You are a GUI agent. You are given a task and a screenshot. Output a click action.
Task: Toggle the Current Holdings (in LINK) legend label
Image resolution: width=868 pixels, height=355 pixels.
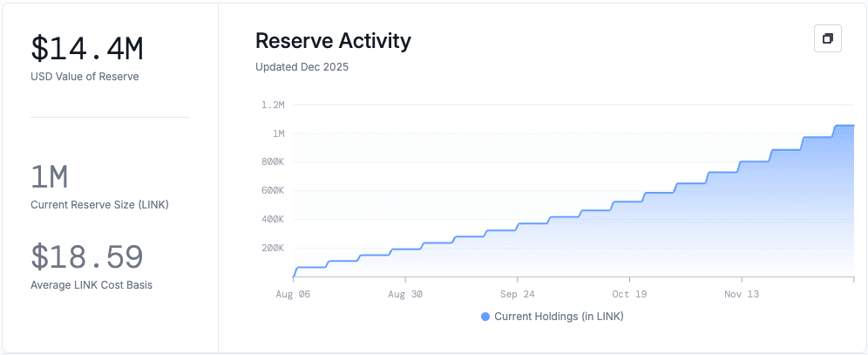click(x=559, y=317)
